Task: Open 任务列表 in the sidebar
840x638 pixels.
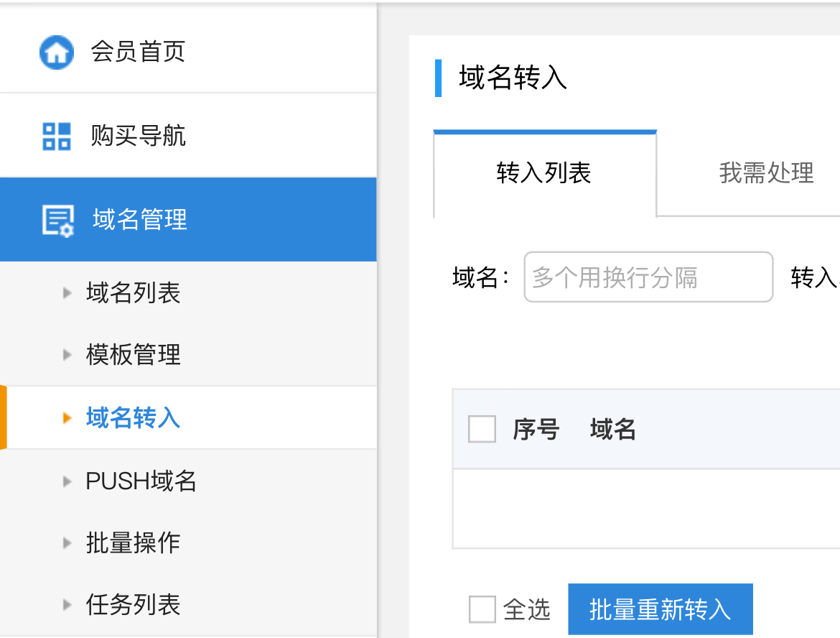Action: pos(133,604)
